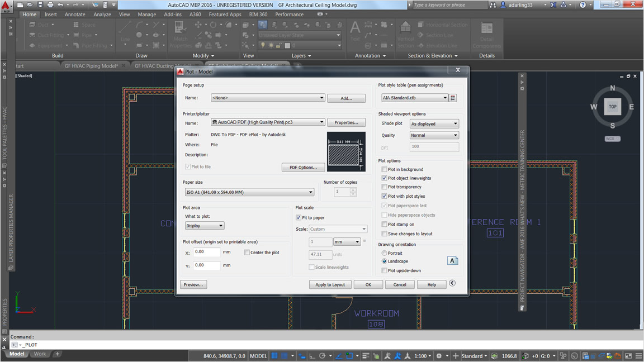644x362 pixels.
Task: Select Portrait drawing orientation
Action: [384, 253]
